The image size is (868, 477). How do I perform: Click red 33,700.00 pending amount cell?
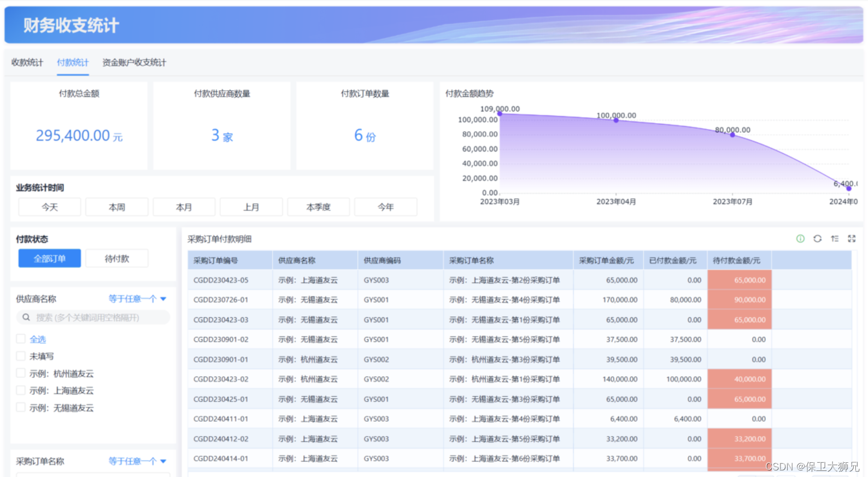740,458
